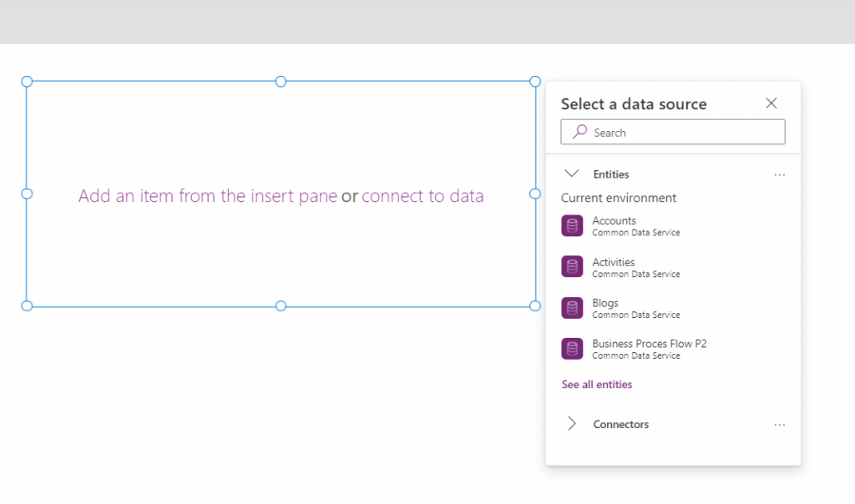Select the Accounts entity name
Viewport: 855px width, 504px height.
pyautogui.click(x=614, y=220)
